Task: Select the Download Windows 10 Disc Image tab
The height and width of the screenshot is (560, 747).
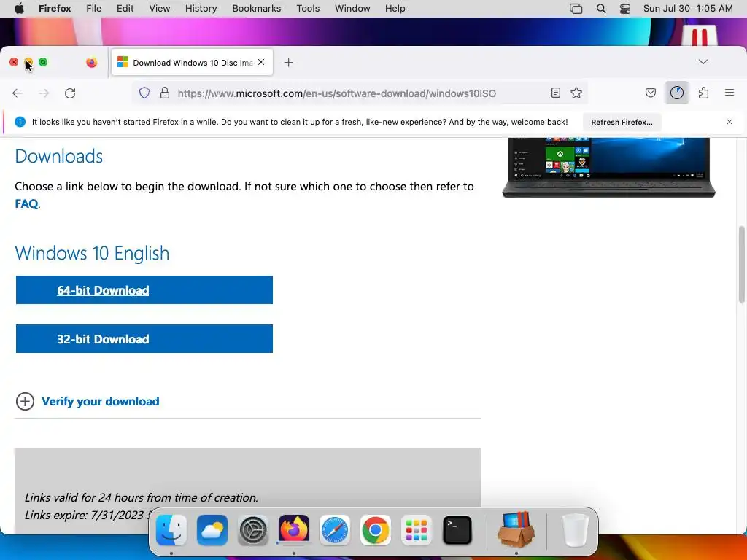Action: click(192, 63)
